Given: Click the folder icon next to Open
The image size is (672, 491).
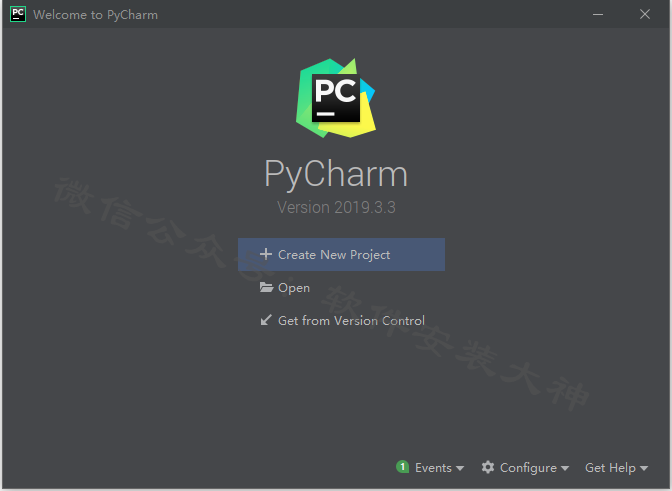Looking at the screenshot, I should [266, 287].
